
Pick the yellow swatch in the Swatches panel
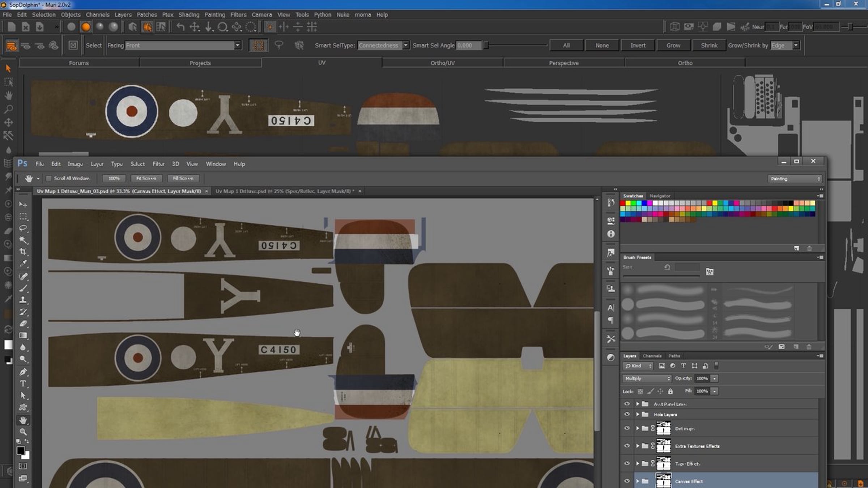628,203
